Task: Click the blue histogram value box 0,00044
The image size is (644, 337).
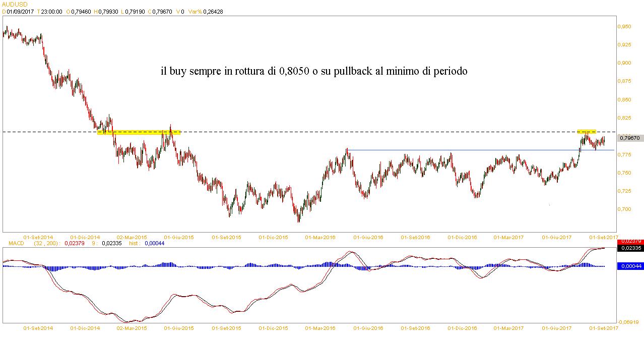Action: coord(629,266)
